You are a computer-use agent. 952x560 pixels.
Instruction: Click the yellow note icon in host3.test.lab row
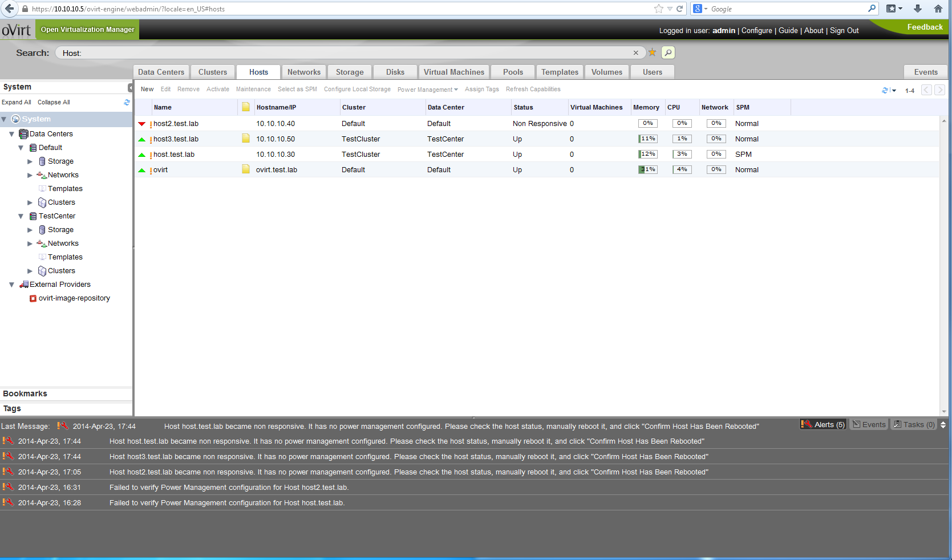[246, 138]
